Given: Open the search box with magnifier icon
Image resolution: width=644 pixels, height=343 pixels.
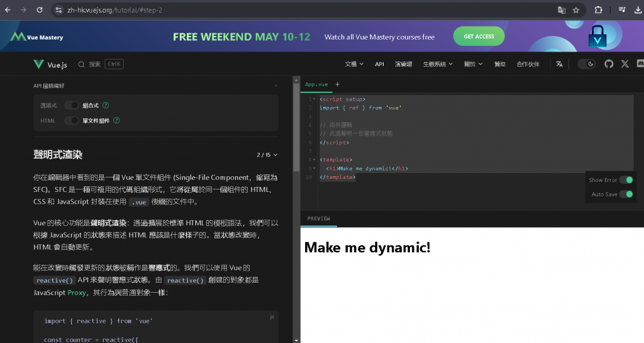Looking at the screenshot, I should coord(89,64).
